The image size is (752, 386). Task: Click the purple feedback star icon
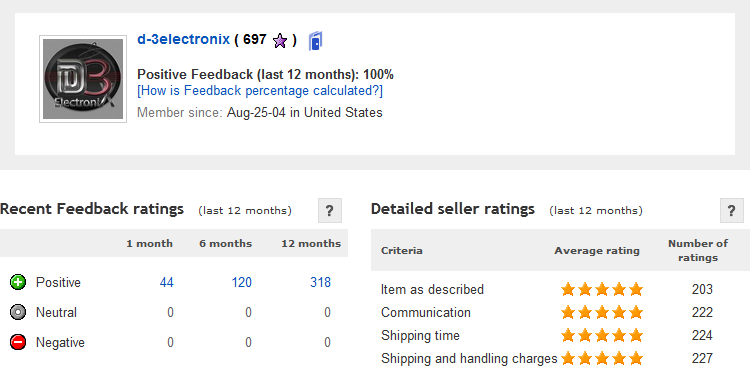280,41
